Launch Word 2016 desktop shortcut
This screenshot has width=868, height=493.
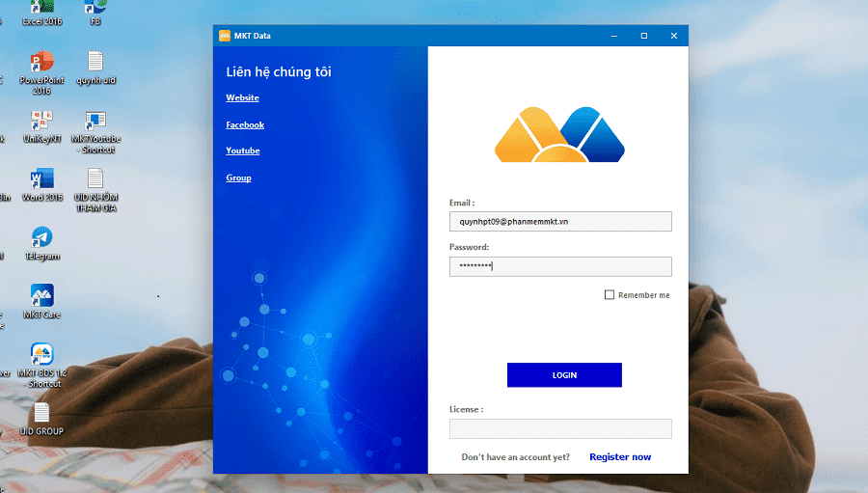(x=42, y=185)
